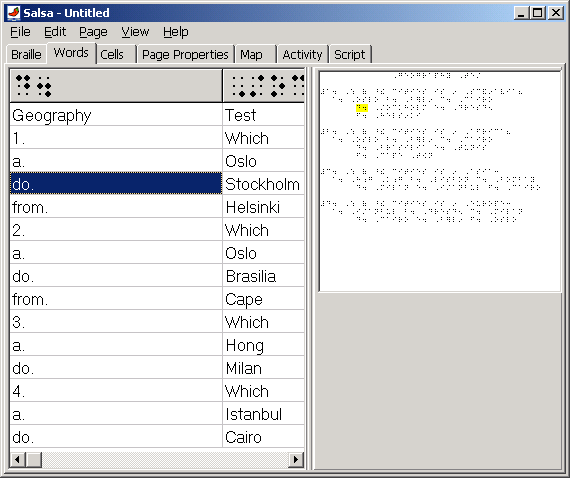Viewport: 570px width, 478px height.
Task: Open the Script tab
Action: 349,55
